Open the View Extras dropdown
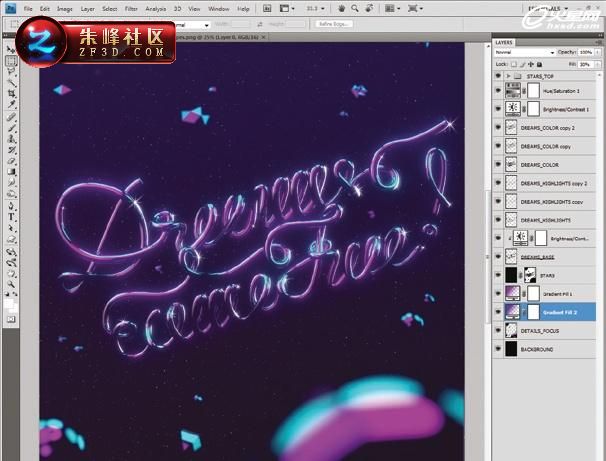 (x=287, y=8)
